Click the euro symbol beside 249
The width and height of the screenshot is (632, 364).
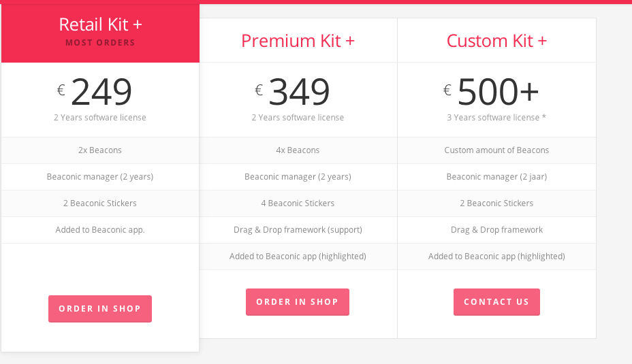click(x=61, y=89)
